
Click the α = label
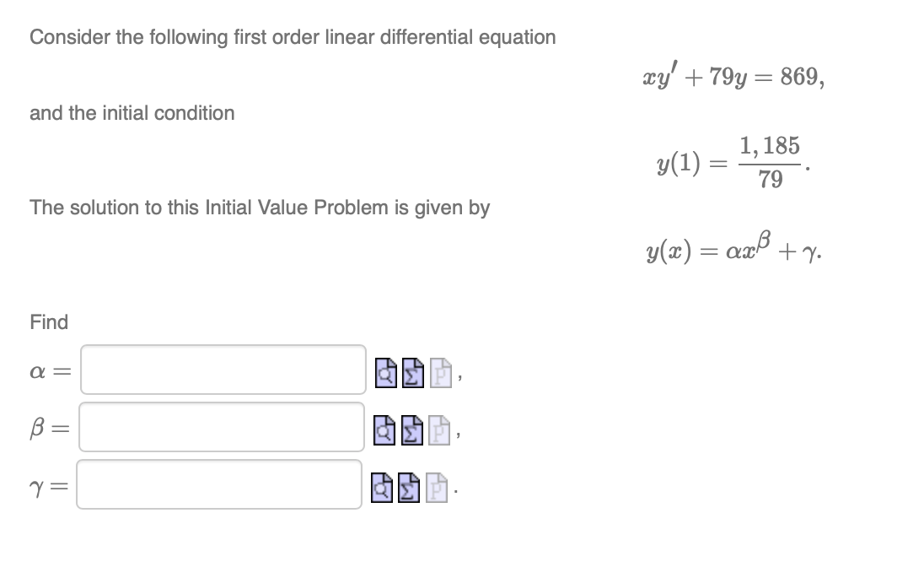[x=50, y=372]
